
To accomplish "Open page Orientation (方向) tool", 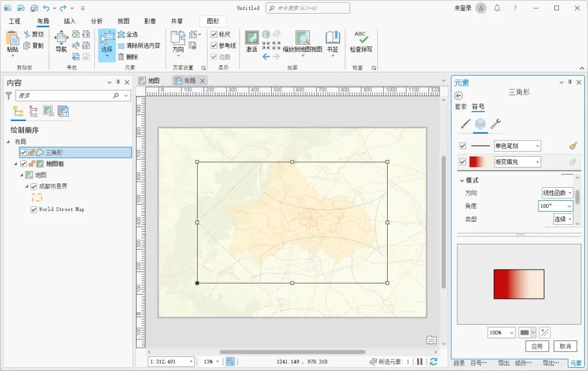I will point(178,42).
